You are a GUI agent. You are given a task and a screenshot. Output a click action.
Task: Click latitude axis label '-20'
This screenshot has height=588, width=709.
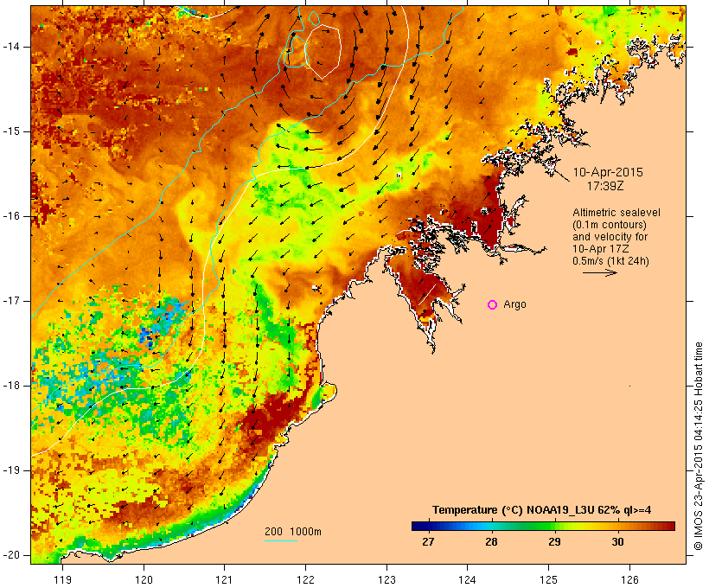11,555
